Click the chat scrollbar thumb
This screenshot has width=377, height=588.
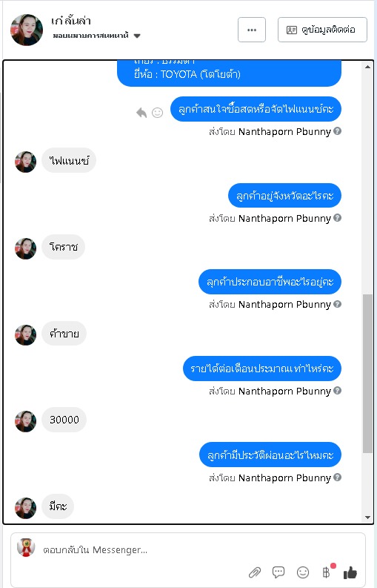pyautogui.click(x=367, y=374)
